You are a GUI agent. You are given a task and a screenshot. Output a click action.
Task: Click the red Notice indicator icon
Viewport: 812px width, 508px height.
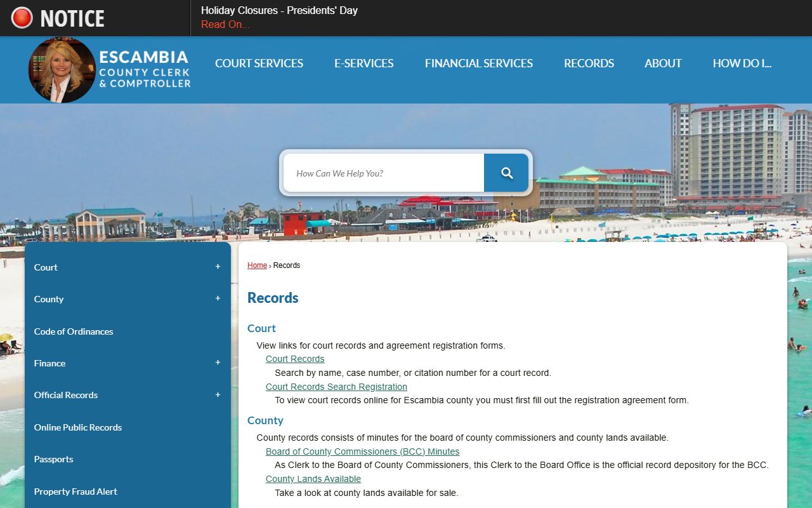point(22,18)
